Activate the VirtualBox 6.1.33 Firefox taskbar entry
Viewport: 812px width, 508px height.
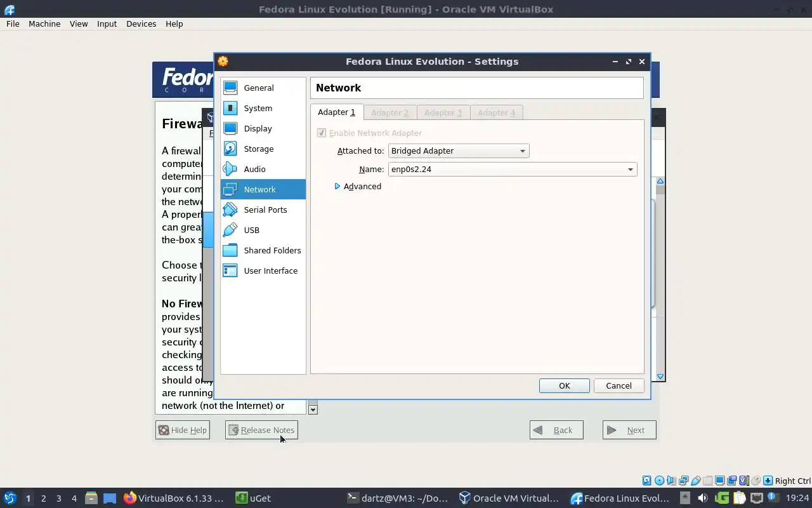[174, 498]
